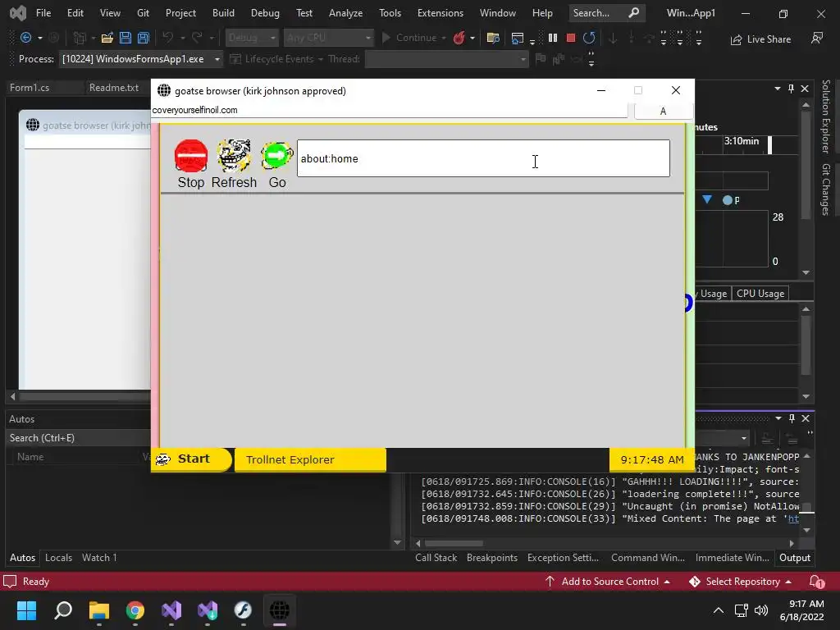
Task: Switch to the CPU Usage tab
Action: click(760, 294)
